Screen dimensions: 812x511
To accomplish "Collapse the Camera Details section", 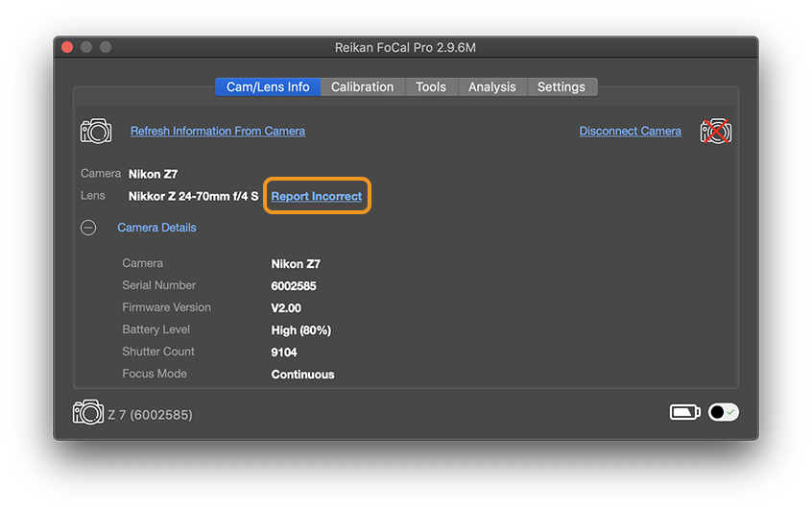I will 88,228.
